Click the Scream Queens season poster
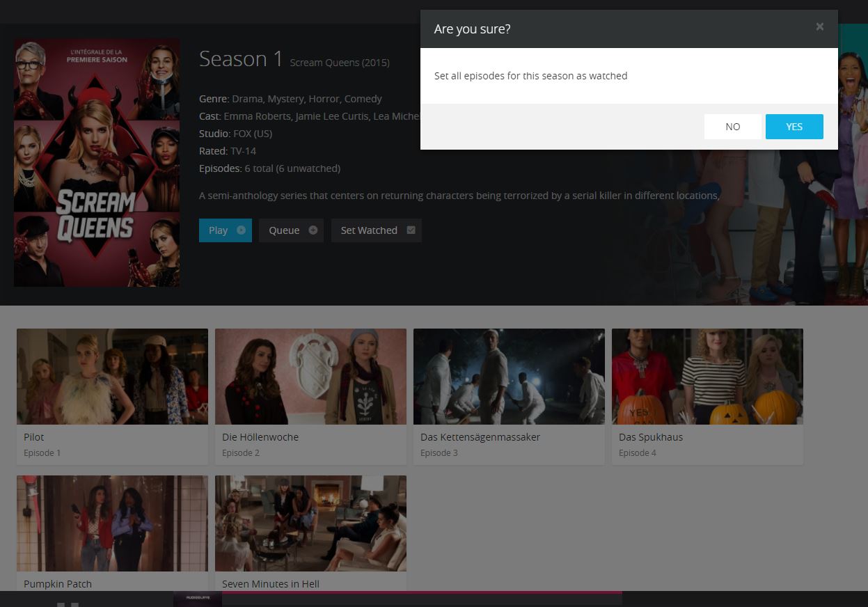The image size is (868, 607). [97, 162]
